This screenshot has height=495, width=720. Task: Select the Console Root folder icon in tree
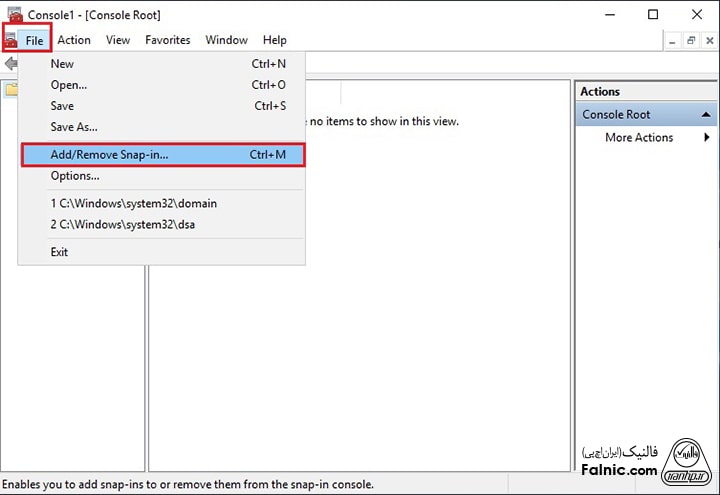9,90
